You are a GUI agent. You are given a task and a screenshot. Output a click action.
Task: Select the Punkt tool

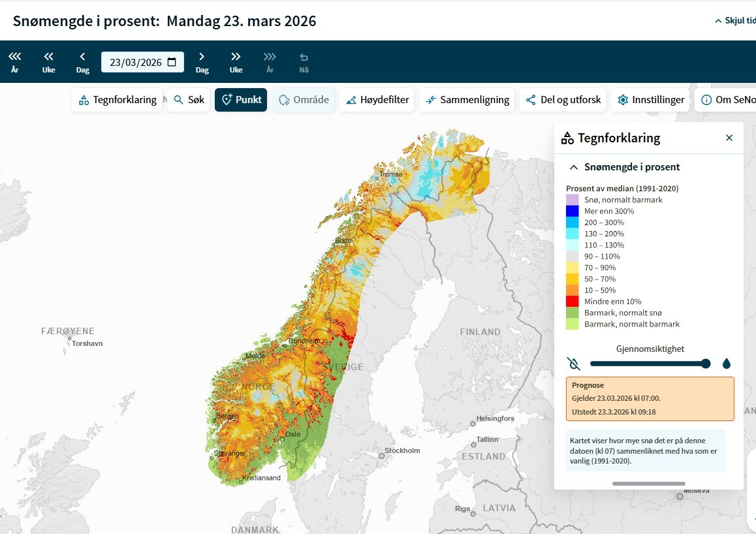click(x=241, y=100)
